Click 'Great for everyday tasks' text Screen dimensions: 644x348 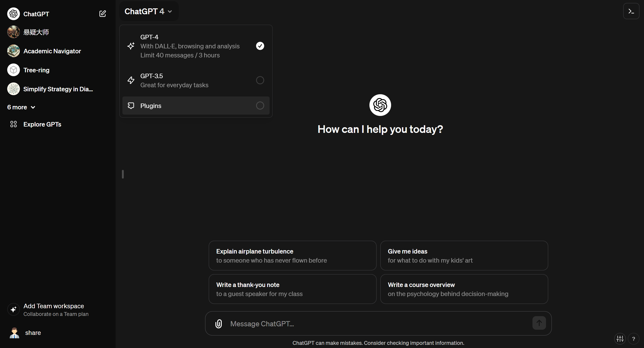tap(174, 85)
